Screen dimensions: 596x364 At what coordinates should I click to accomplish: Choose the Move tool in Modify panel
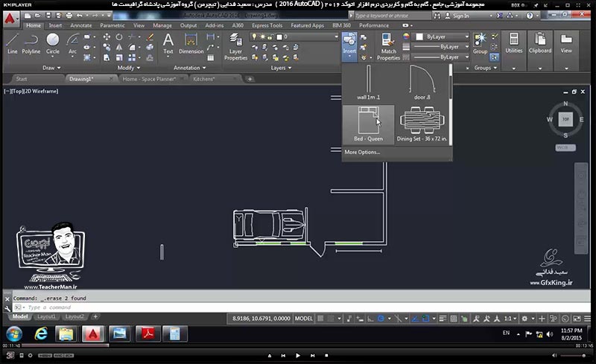point(107,37)
